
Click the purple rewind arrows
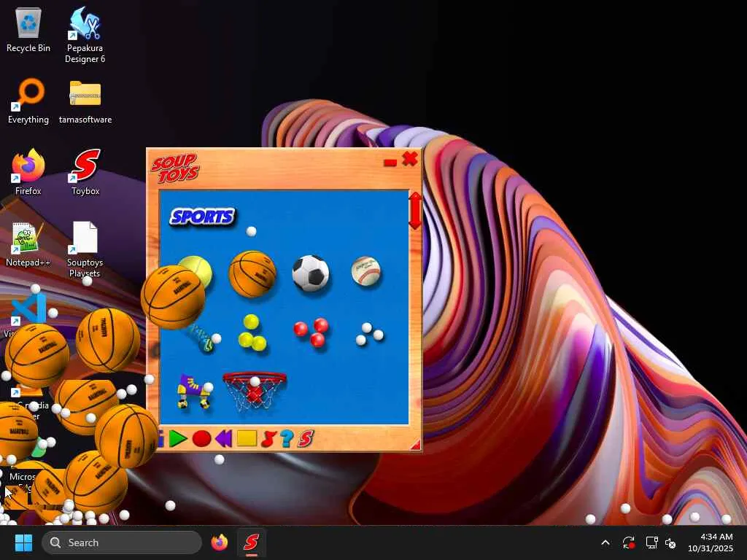223,438
